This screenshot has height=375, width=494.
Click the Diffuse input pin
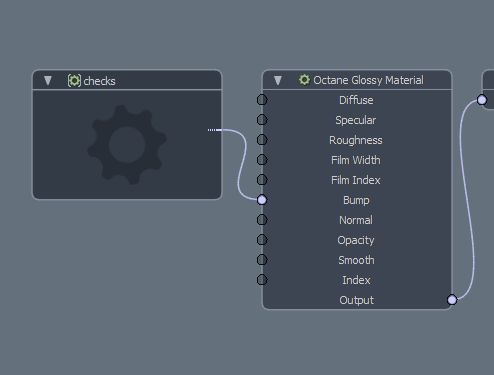[x=262, y=100]
